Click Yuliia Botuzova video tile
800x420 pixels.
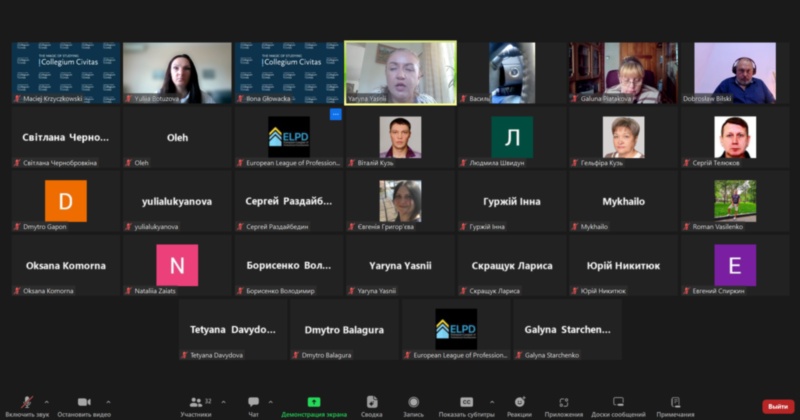click(x=177, y=72)
